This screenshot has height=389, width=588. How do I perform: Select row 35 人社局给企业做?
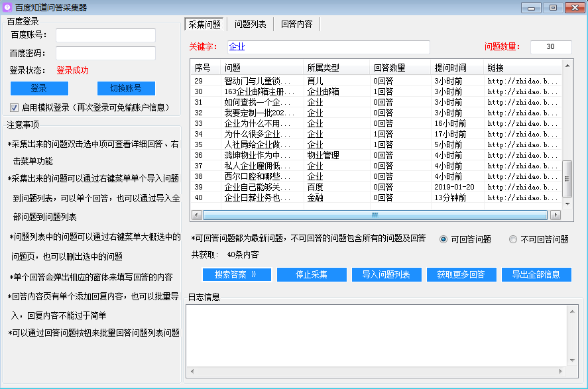pyautogui.click(x=376, y=144)
